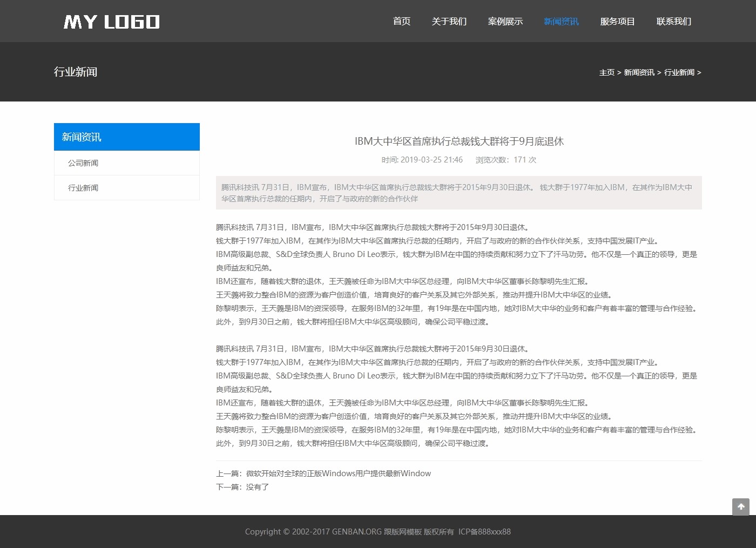Screen dimensions: 756x548
Task: Click the 行业新闻 page heading banner
Action: [x=76, y=72]
